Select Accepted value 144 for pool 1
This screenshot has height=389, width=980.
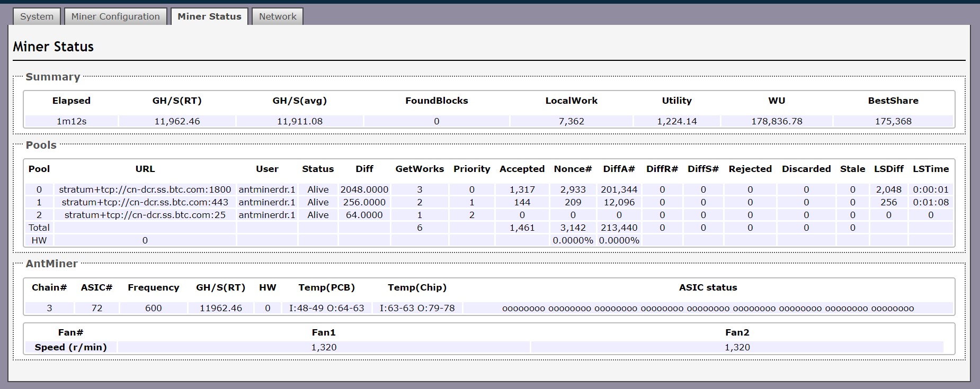coord(522,202)
